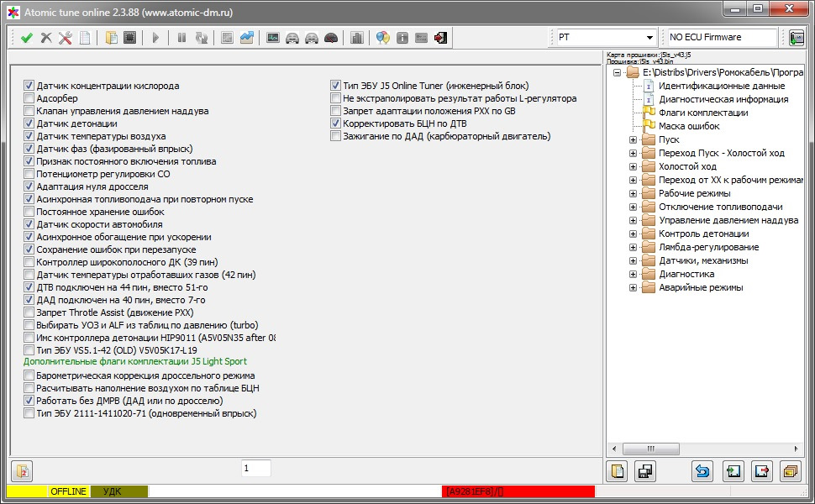Click the pause toolbar icon
The image size is (815, 504).
tap(181, 38)
